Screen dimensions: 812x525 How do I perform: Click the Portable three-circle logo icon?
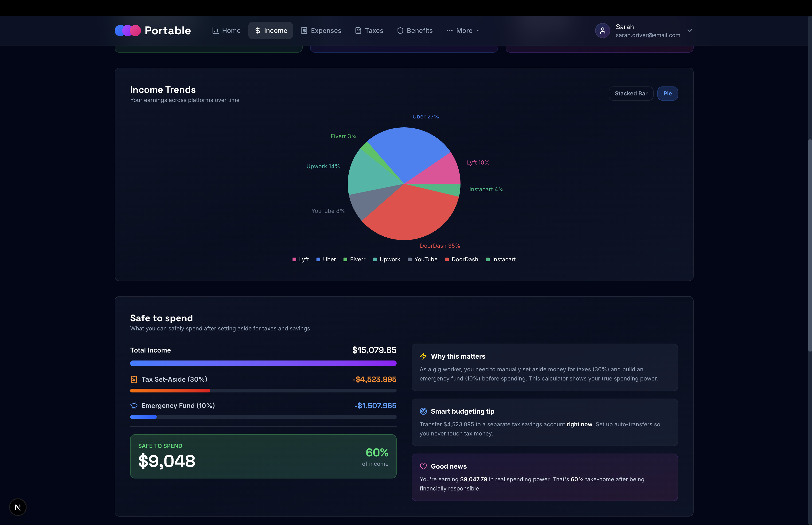[127, 31]
